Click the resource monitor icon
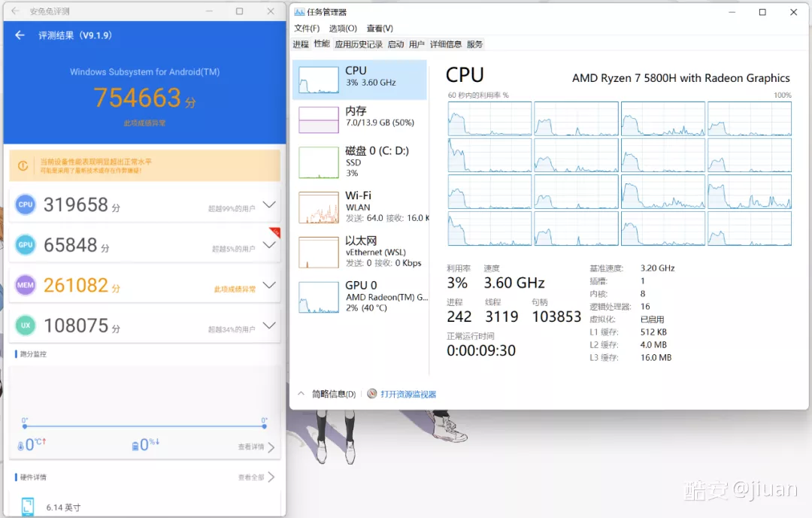Screen dimensions: 812x518 coord(372,394)
